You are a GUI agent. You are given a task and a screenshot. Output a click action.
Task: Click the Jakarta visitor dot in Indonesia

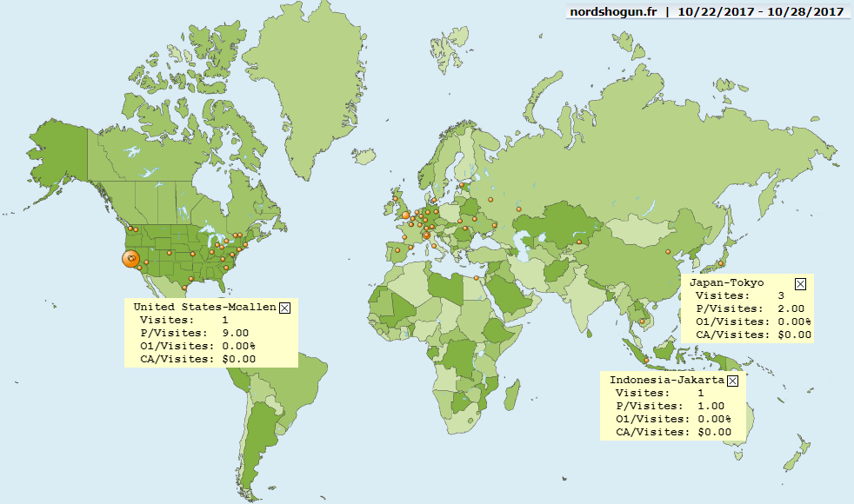point(646,361)
